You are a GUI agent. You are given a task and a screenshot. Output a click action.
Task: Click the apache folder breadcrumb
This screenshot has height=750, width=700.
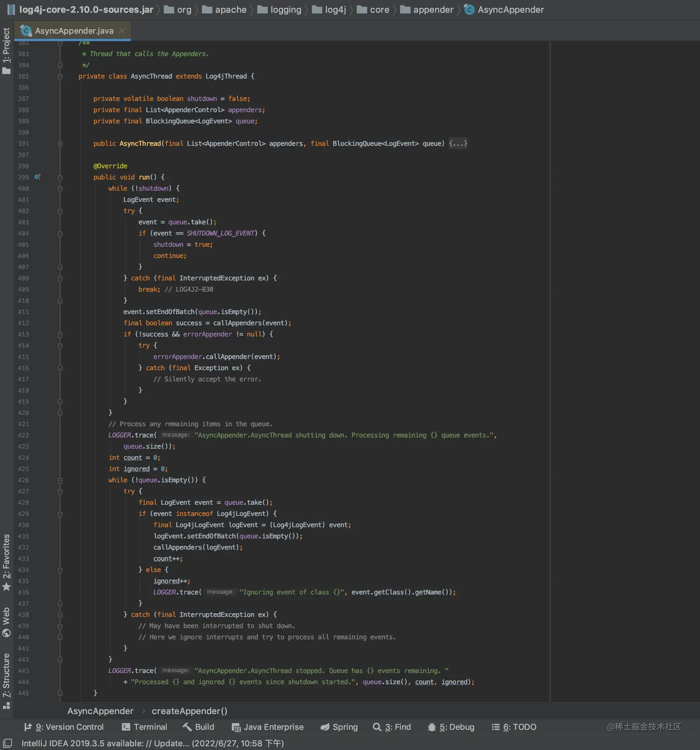[225, 10]
